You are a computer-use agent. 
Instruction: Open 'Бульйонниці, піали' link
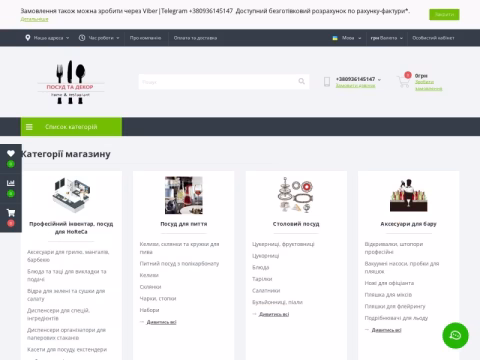[277, 302]
